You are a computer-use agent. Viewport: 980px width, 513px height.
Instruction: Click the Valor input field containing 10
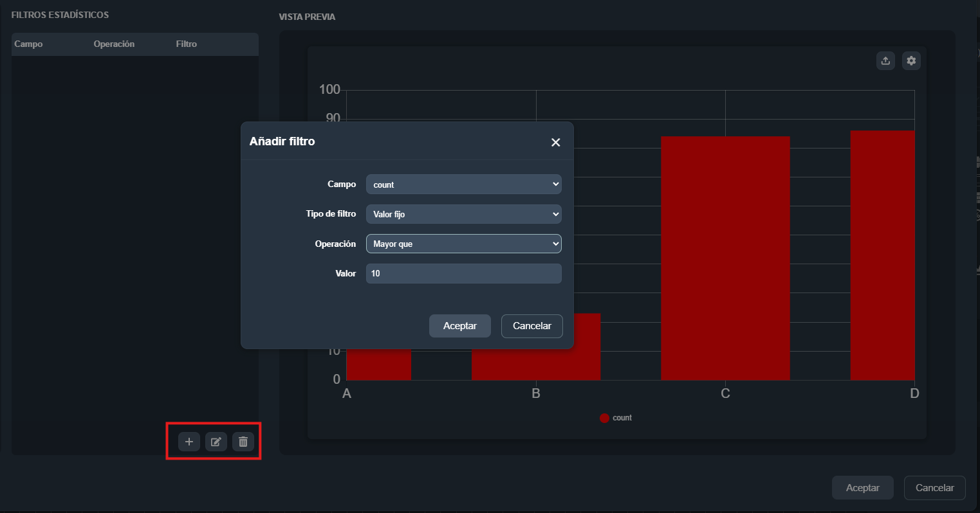coord(463,273)
